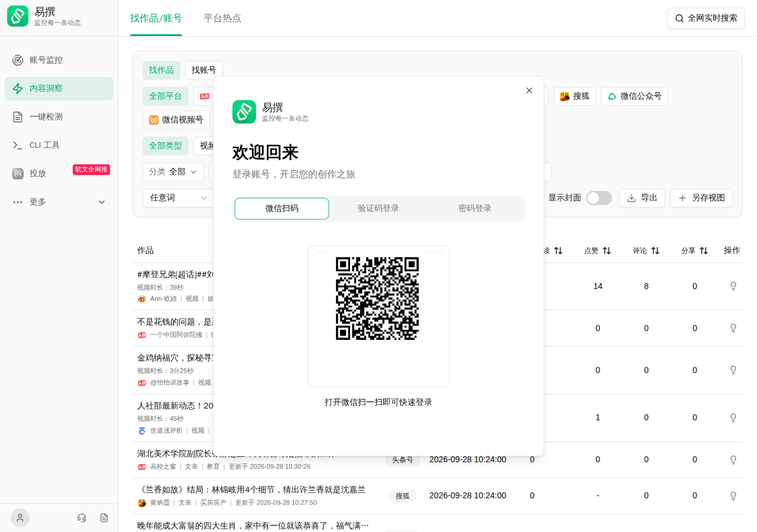Open the 任意词 dropdown
This screenshot has height=532, width=757.
pos(178,198)
